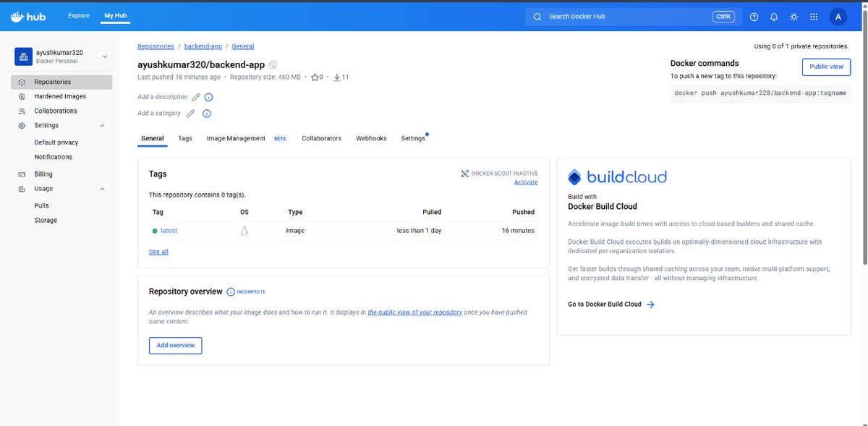Open the latest tag link
The width and height of the screenshot is (868, 426).
(x=169, y=231)
